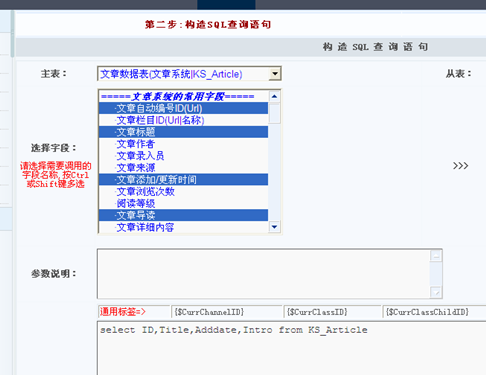This screenshot has width=486, height=375.
Task: Select field 文章来源
Action: coord(183,168)
